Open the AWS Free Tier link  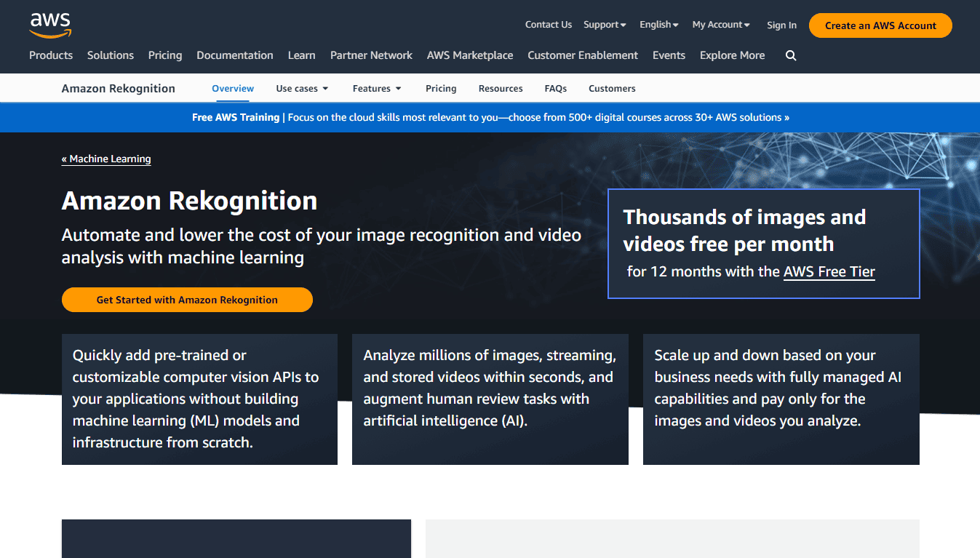(x=829, y=271)
